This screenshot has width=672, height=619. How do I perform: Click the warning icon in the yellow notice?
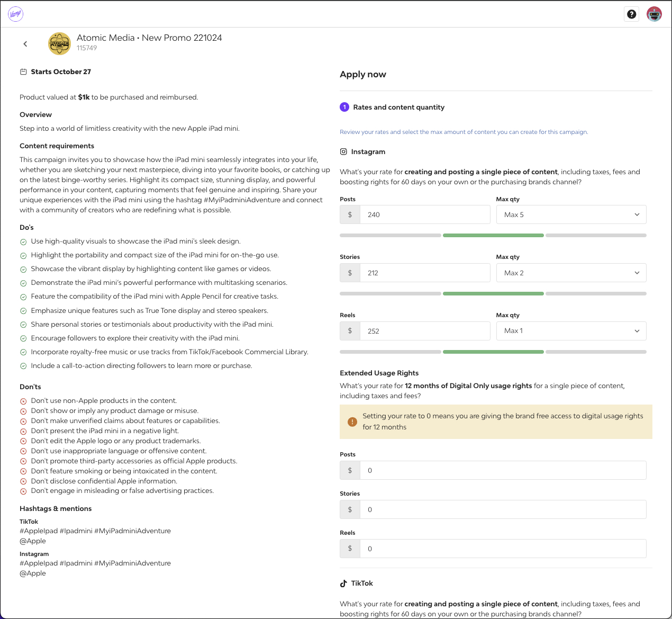[352, 422]
